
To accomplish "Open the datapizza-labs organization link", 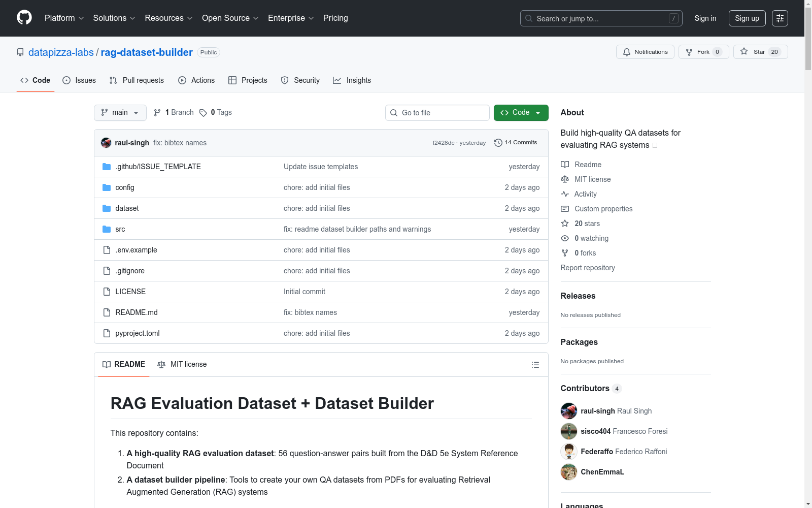I will (x=61, y=52).
